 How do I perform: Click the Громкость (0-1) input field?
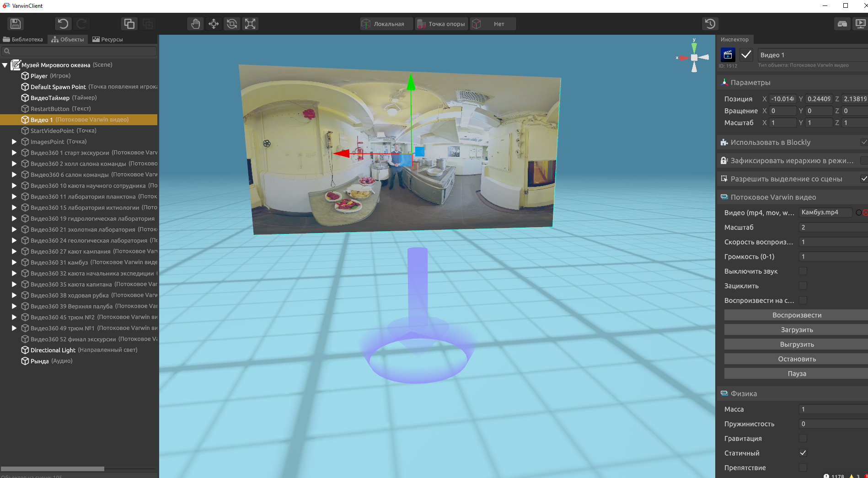[832, 257]
